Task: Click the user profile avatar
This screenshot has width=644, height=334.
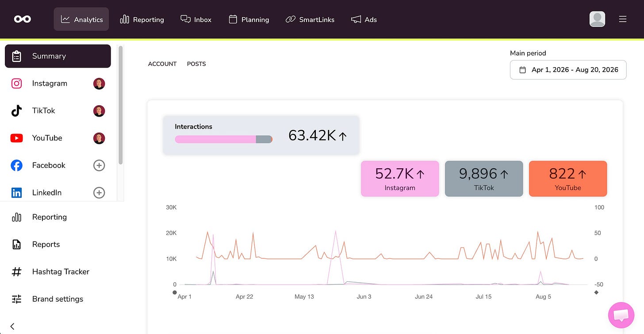Action: coord(597,19)
